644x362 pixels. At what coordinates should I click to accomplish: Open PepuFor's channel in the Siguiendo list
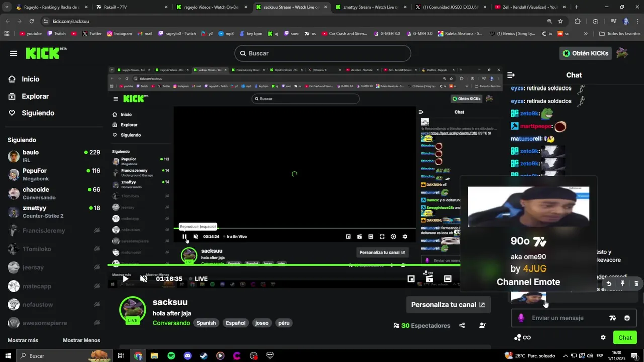pyautogui.click(x=54, y=174)
